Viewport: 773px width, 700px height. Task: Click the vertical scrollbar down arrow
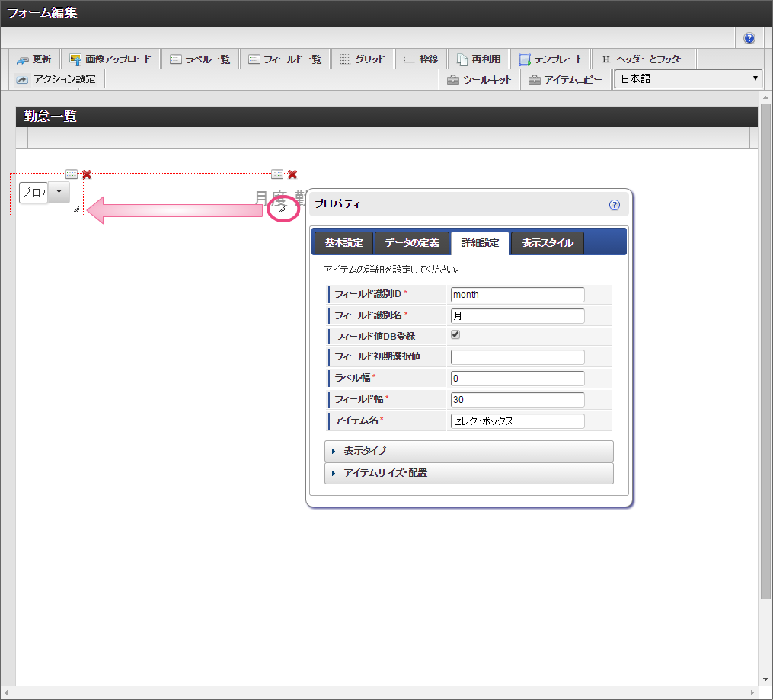tap(765, 679)
